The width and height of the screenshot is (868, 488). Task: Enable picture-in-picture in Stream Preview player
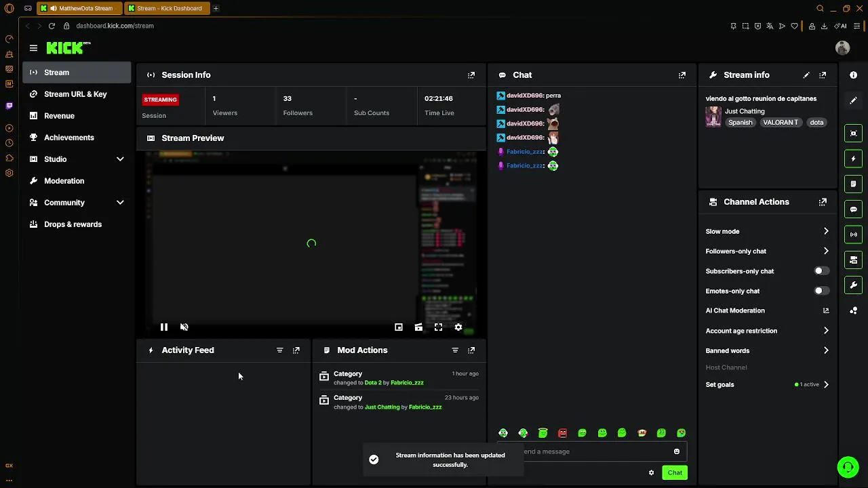399,327
